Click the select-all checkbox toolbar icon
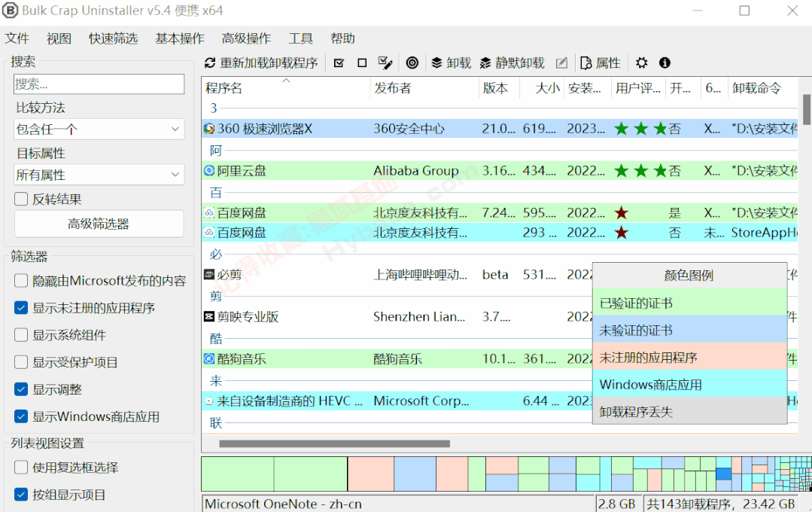 tap(339, 63)
